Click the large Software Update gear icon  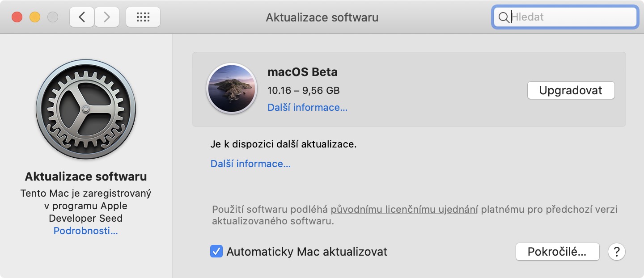coord(86,110)
